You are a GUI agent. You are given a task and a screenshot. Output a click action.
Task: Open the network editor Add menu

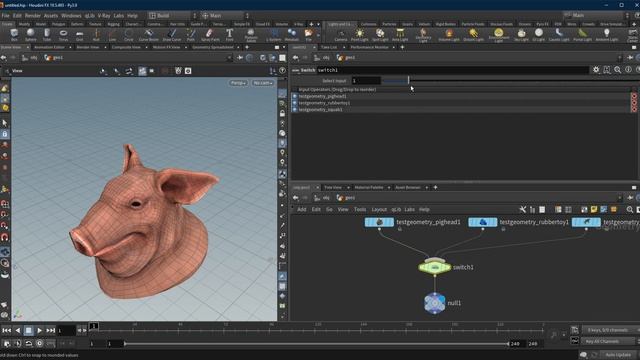pyautogui.click(x=302, y=209)
